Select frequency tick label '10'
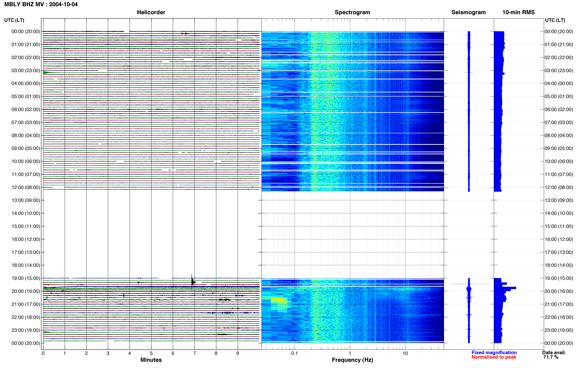This screenshot has height=368, width=588. pos(405,353)
